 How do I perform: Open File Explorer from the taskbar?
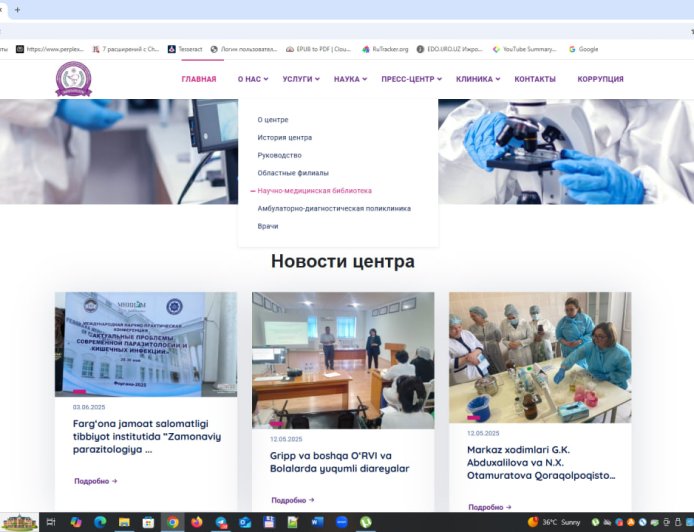coord(124,522)
